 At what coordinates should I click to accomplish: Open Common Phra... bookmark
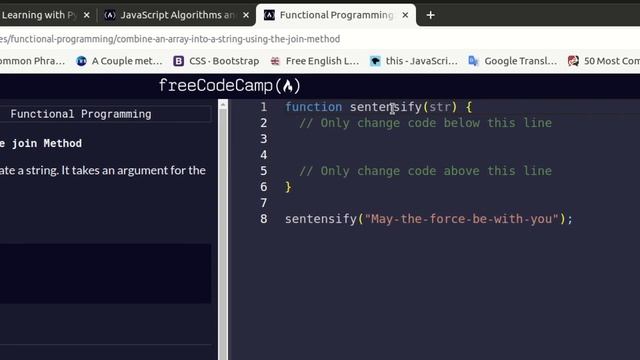tap(33, 61)
